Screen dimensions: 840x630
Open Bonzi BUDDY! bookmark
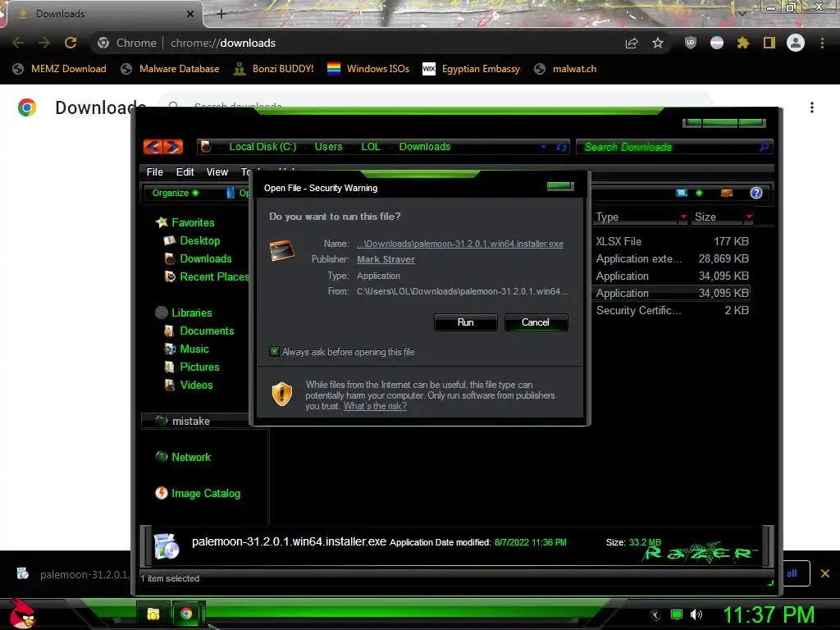(274, 69)
